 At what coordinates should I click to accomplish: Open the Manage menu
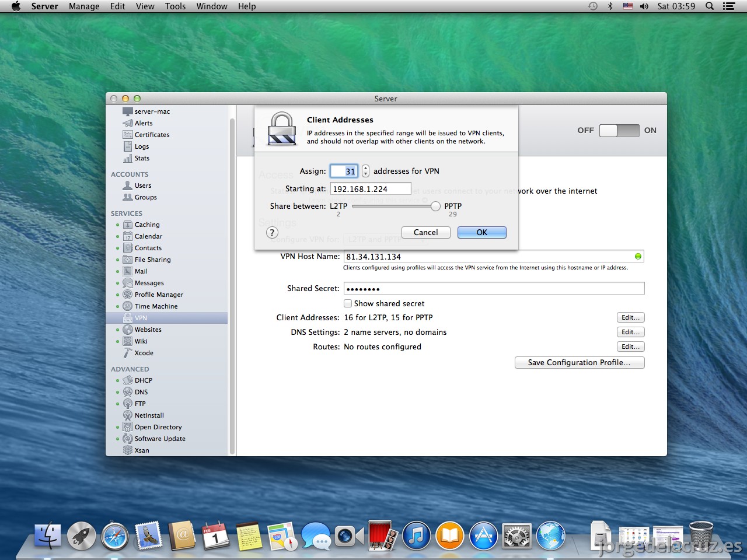tap(84, 6)
